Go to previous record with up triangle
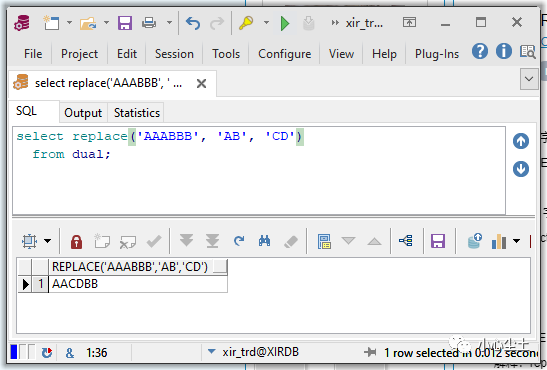547x370 pixels. point(374,241)
